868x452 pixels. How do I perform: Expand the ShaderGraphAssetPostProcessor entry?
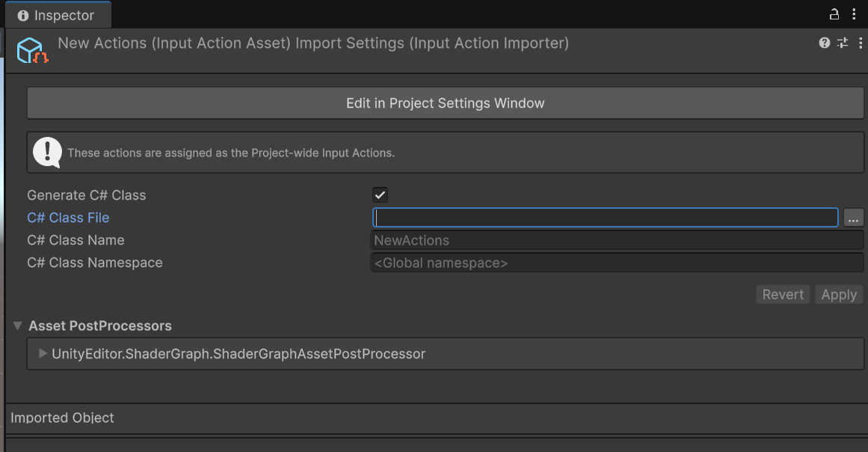click(x=43, y=354)
